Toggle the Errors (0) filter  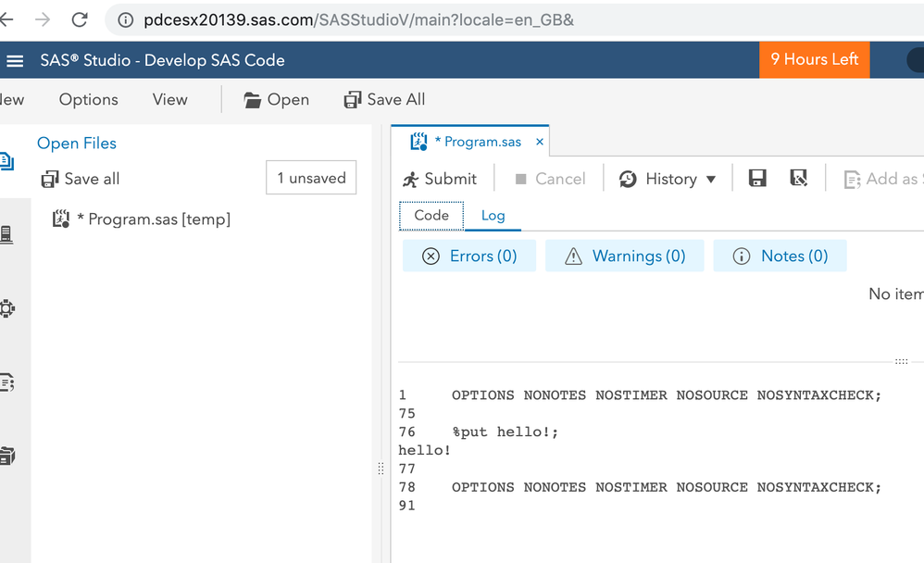click(x=469, y=256)
